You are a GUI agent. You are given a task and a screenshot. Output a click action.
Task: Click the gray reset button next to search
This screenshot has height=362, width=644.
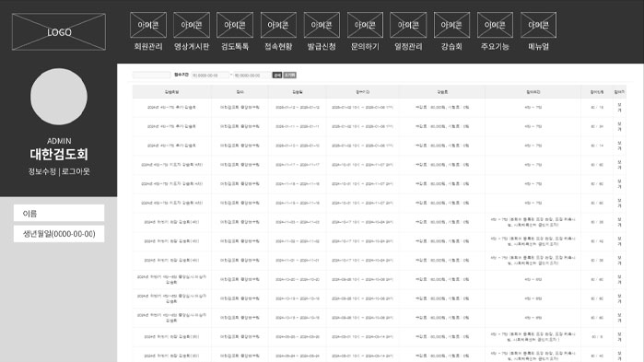pos(289,76)
